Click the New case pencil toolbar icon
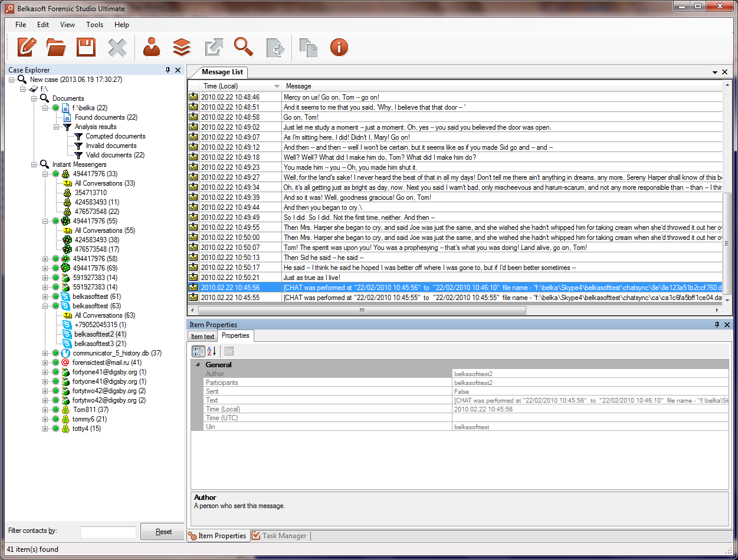Viewport: 738px width, 560px height. click(27, 47)
